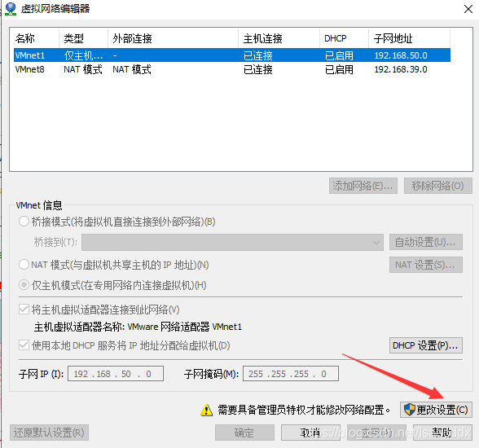
Task: Select the 桥接模式 radio button
Action: (24, 222)
